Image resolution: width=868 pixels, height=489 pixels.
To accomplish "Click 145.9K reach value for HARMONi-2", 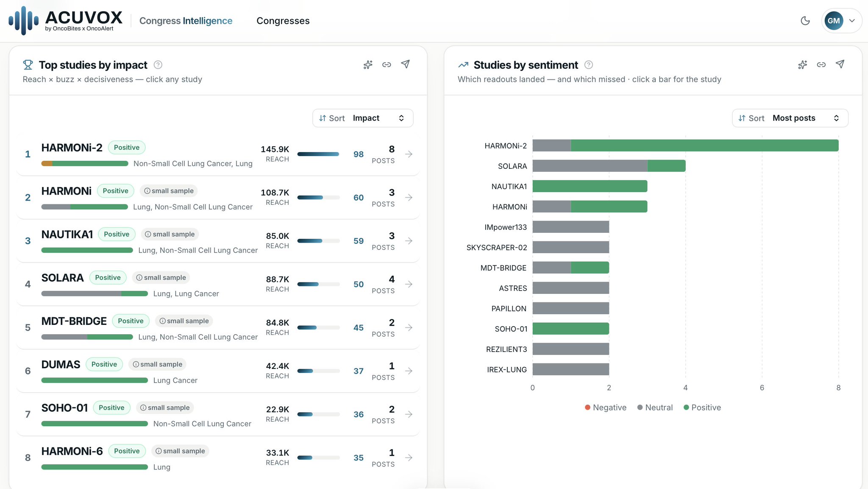I will (275, 149).
